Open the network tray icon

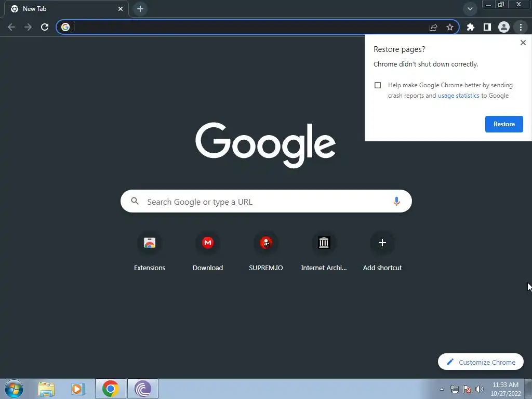(x=454, y=390)
